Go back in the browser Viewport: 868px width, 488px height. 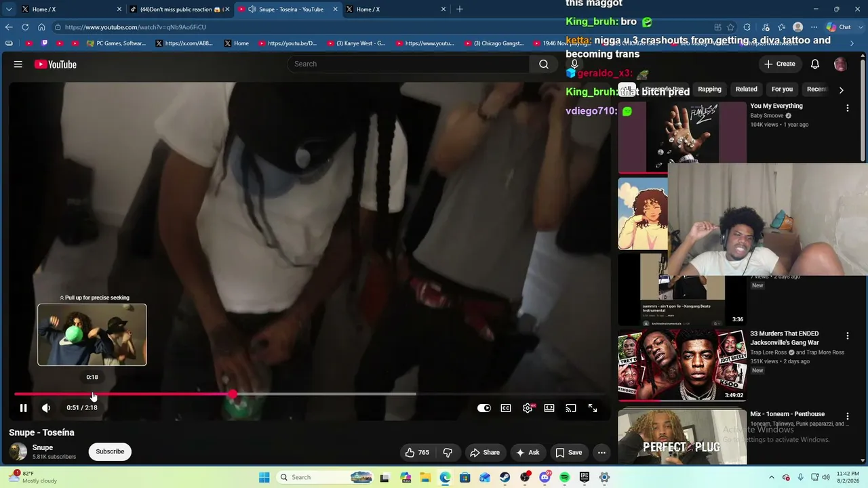coord(9,27)
